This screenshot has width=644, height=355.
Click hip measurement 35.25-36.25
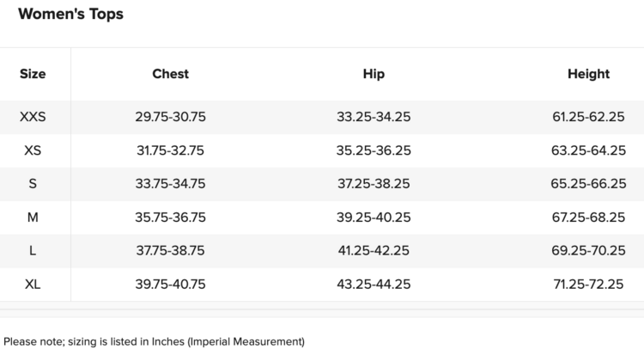374,150
